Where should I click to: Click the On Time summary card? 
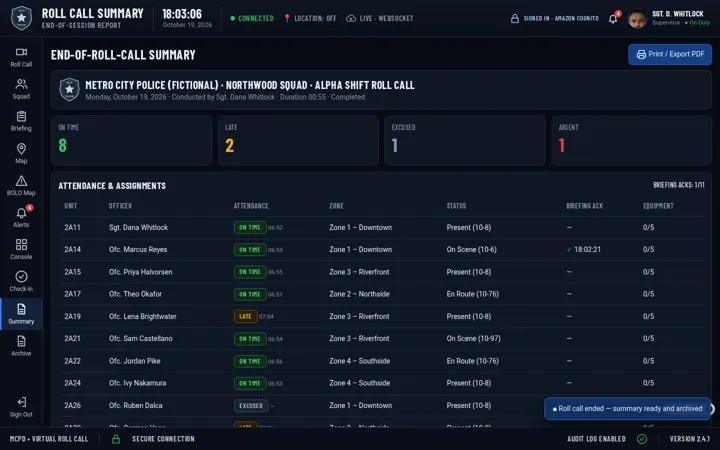coord(131,141)
